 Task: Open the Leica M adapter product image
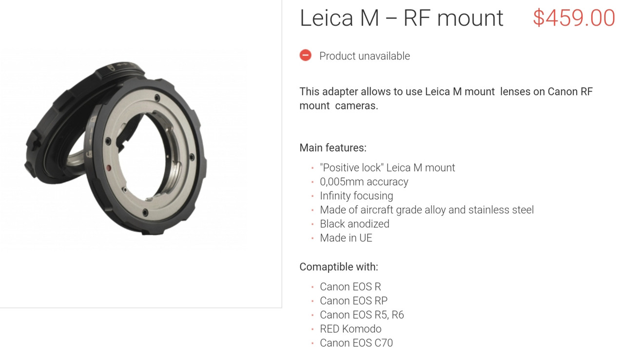tap(116, 149)
